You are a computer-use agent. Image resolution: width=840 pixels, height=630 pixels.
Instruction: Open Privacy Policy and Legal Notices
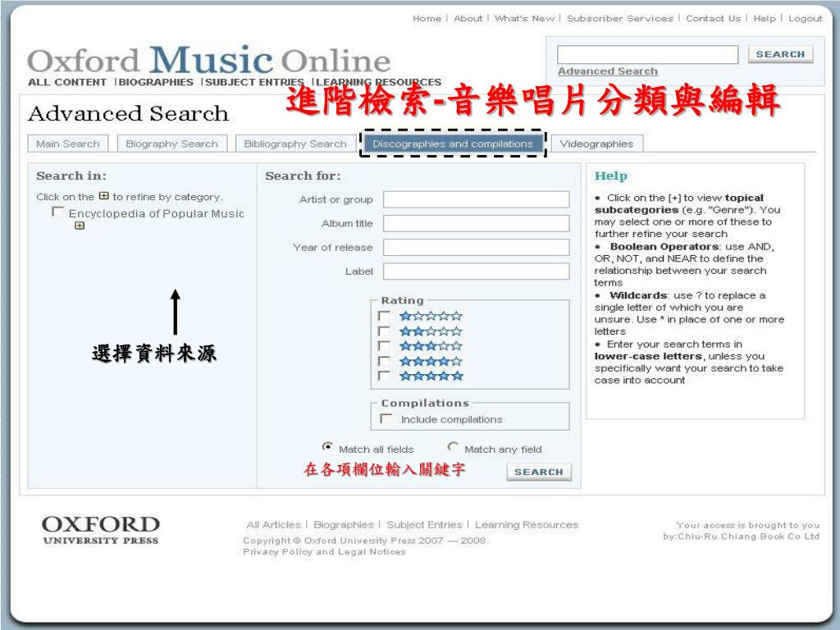324,552
